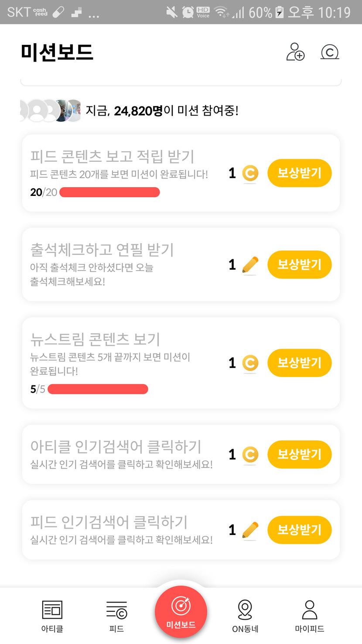
Task: Select the red 미션보드 center tab
Action: 181,612
